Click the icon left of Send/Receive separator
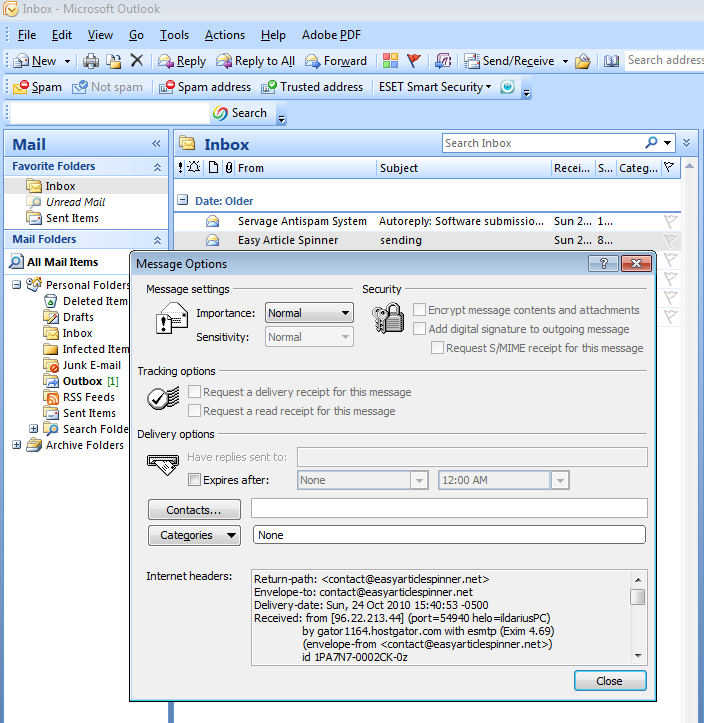The width and height of the screenshot is (704, 723). coord(443,60)
